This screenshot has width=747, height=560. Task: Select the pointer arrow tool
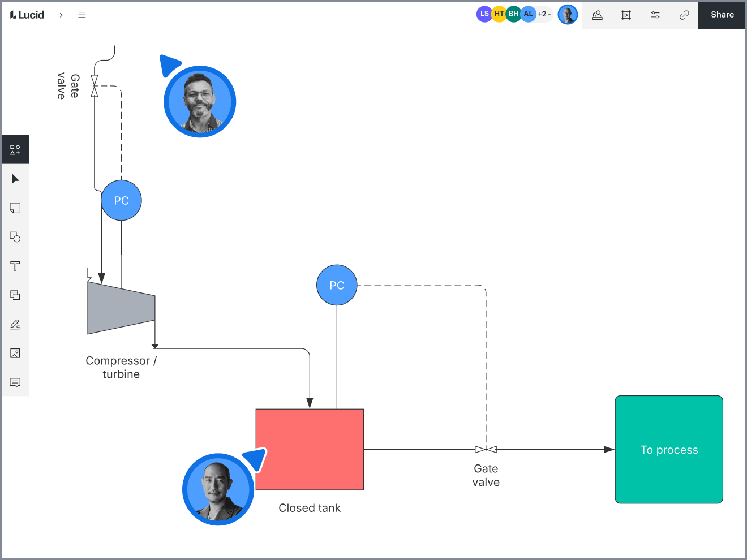(15, 179)
